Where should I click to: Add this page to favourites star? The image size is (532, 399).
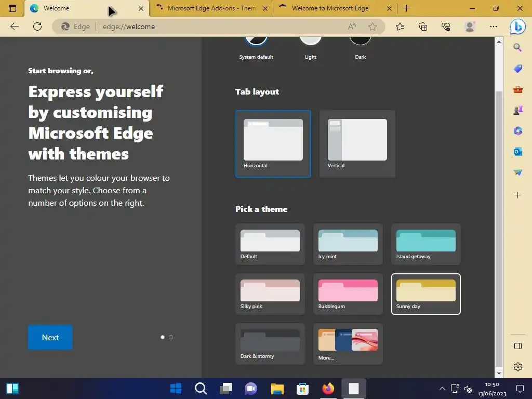373,26
